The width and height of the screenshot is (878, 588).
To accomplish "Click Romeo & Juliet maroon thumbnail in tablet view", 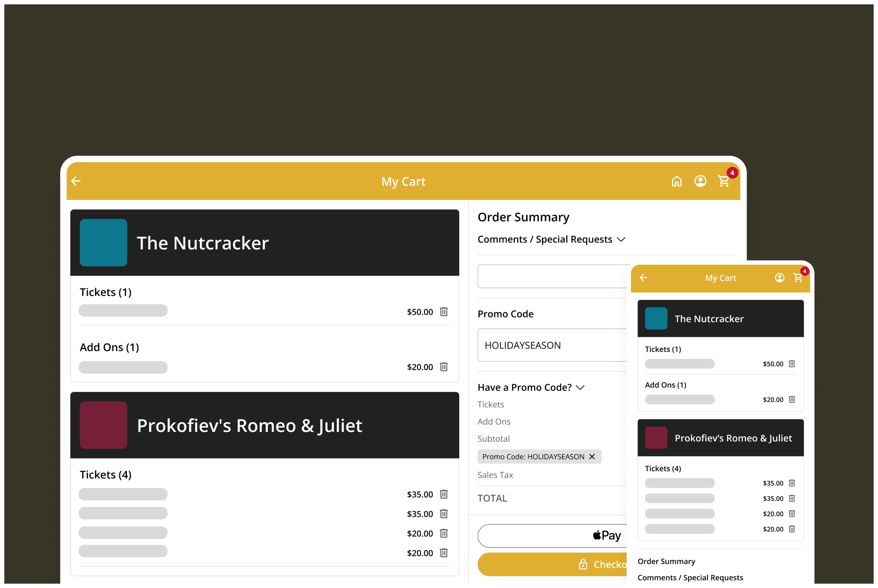I will 104,425.
